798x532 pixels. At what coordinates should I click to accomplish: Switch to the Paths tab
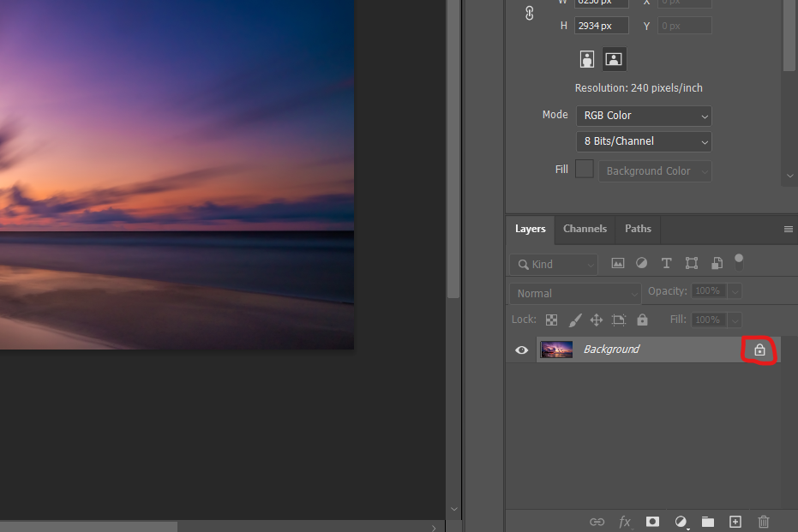click(x=638, y=229)
